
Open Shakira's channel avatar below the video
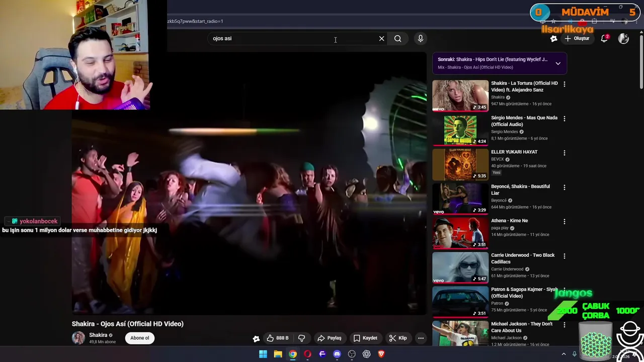coord(78,338)
